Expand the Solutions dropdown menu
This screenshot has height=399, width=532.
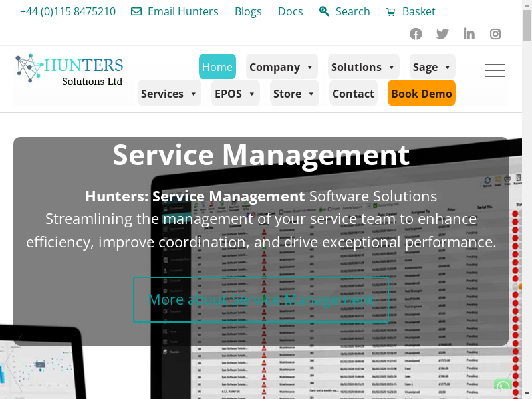coord(363,67)
